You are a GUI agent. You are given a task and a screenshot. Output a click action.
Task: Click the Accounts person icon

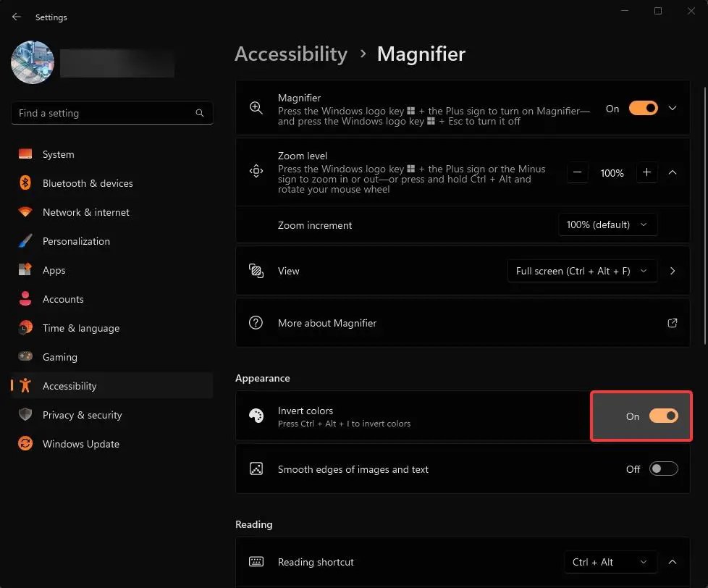pos(25,298)
